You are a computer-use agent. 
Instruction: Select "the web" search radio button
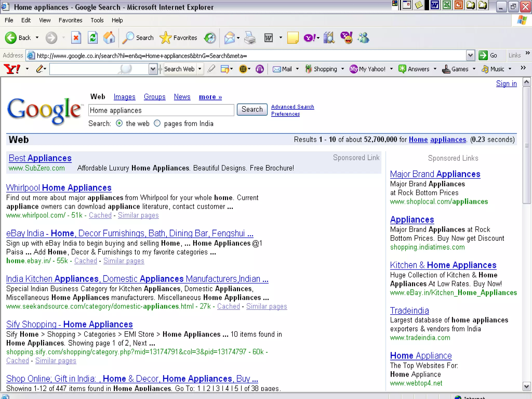119,123
